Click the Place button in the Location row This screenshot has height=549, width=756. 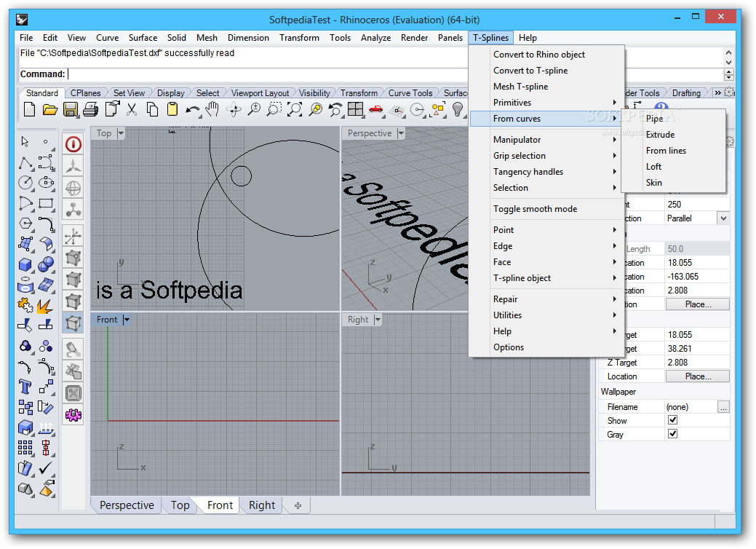tap(697, 376)
